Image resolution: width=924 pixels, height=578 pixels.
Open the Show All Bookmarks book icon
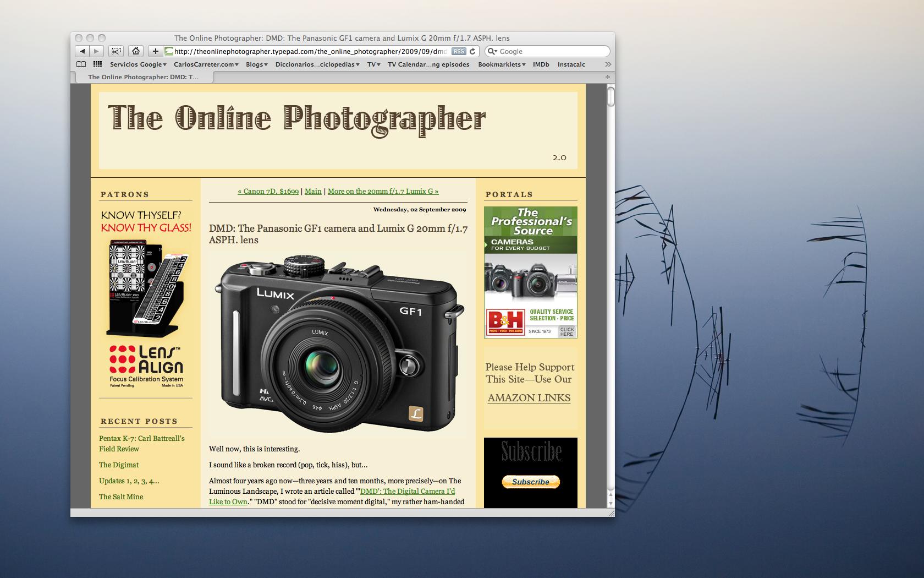pyautogui.click(x=81, y=64)
